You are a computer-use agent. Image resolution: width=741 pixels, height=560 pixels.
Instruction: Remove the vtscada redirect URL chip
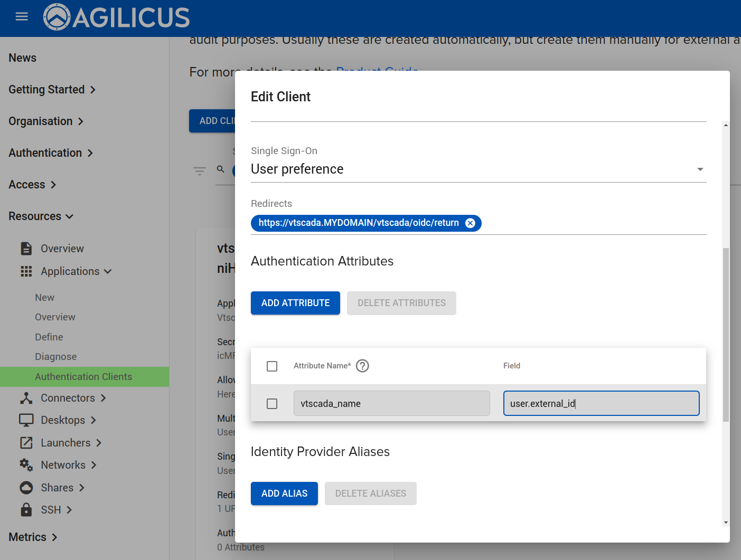[x=470, y=223]
